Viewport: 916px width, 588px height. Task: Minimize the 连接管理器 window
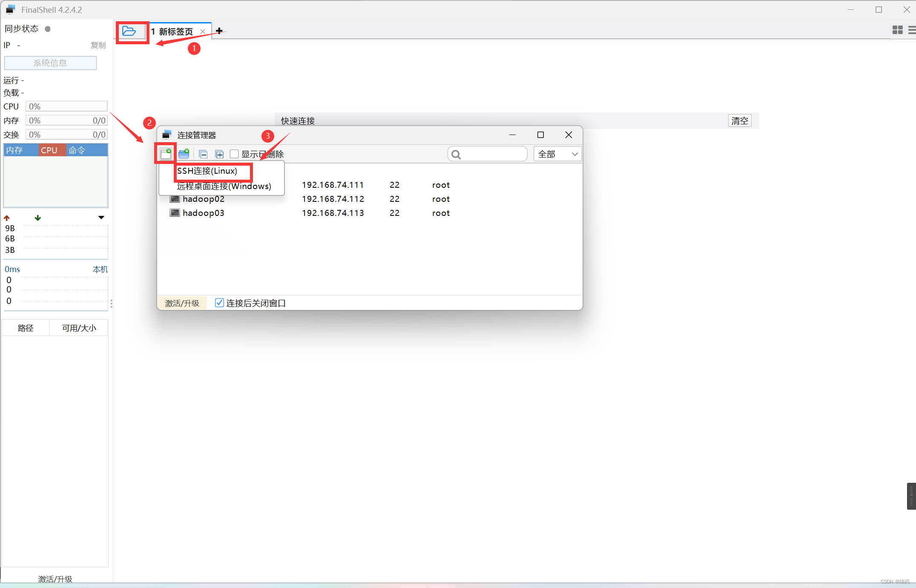[512, 135]
